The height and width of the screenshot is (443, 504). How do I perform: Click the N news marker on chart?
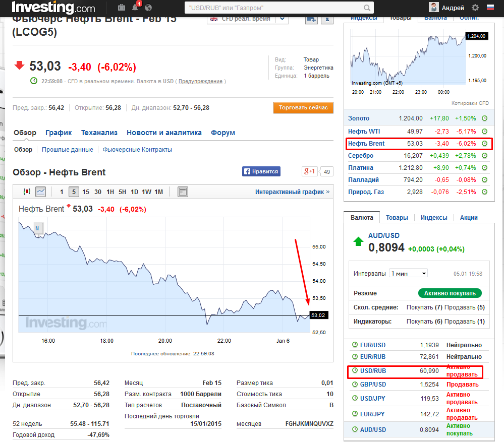coord(38,228)
